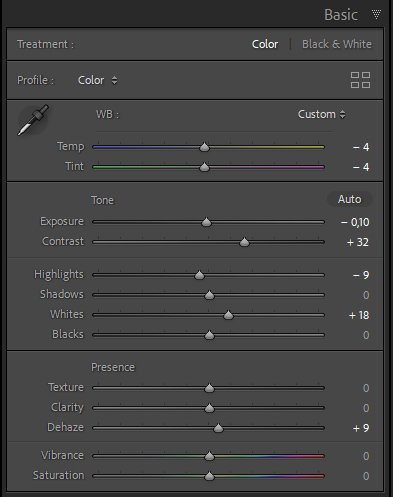The height and width of the screenshot is (497, 393).
Task: Click the Contrast slider handle
Action: [244, 242]
